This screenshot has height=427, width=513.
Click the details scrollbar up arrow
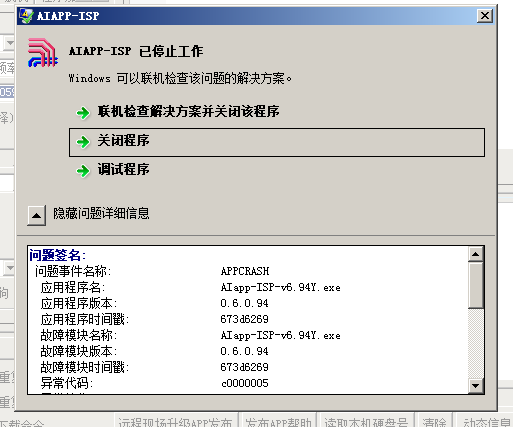click(476, 254)
